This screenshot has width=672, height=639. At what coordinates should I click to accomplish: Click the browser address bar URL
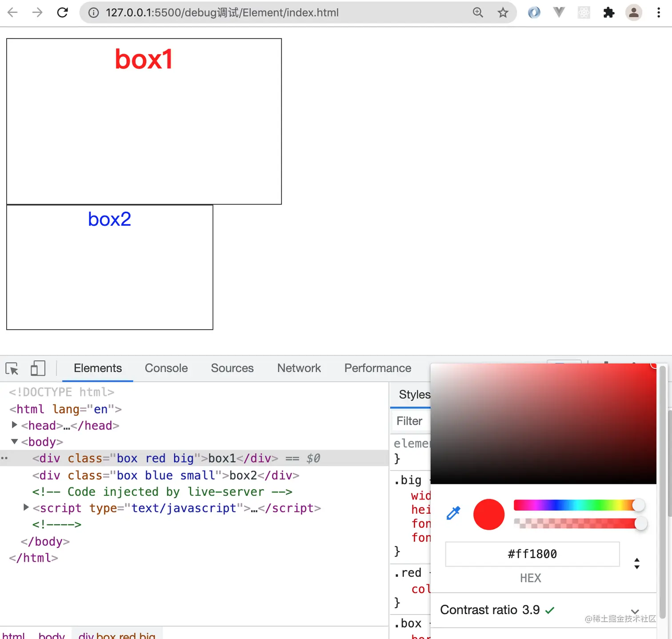click(x=222, y=12)
